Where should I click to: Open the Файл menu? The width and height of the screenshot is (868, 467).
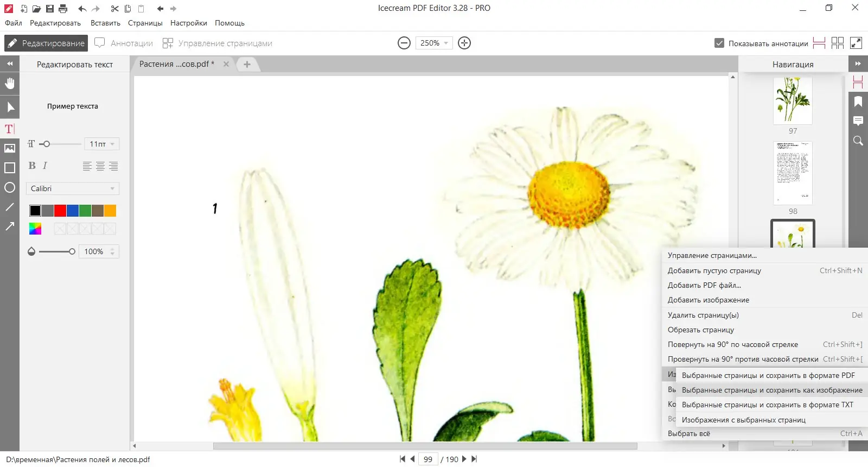14,23
